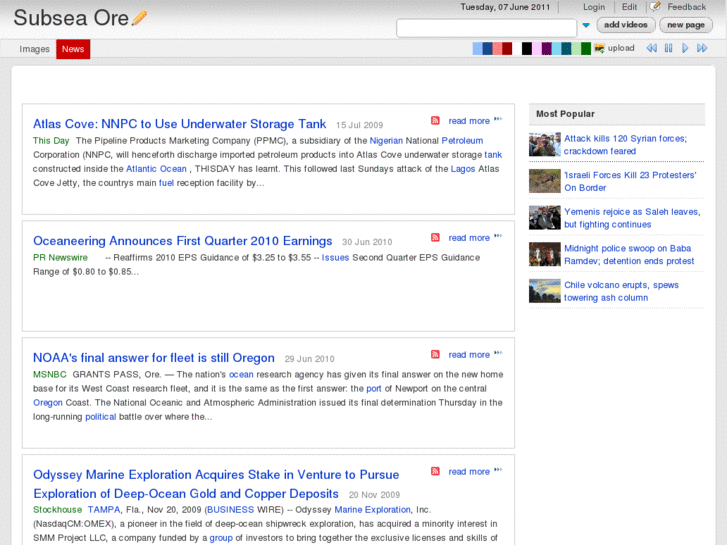
Task: Click the upload image icon
Action: (x=599, y=48)
